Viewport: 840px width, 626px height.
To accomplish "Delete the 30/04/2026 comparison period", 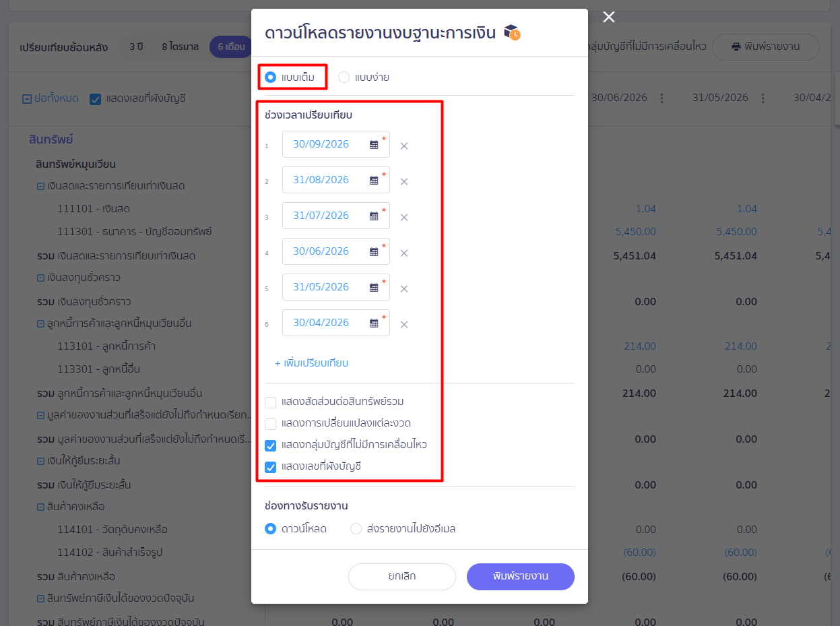I will click(x=404, y=324).
